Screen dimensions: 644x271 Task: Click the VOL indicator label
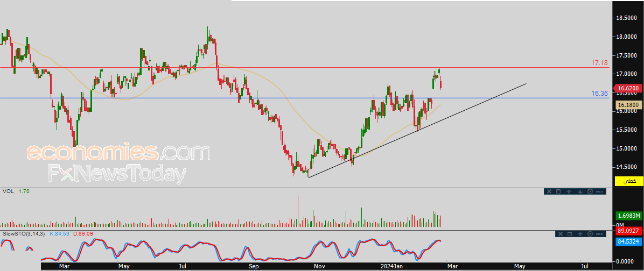point(8,191)
